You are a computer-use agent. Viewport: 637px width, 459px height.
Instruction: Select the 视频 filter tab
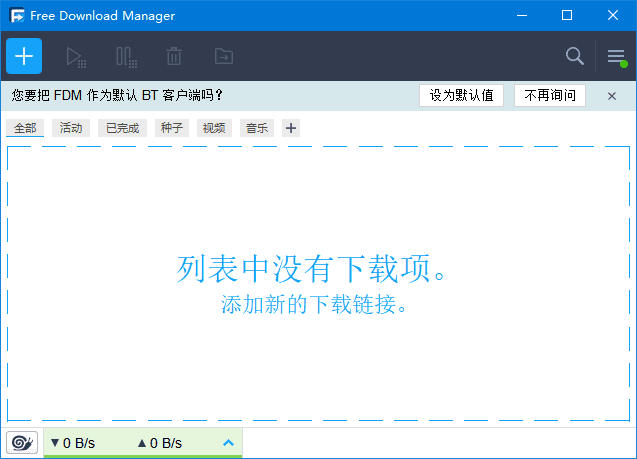tap(213, 128)
